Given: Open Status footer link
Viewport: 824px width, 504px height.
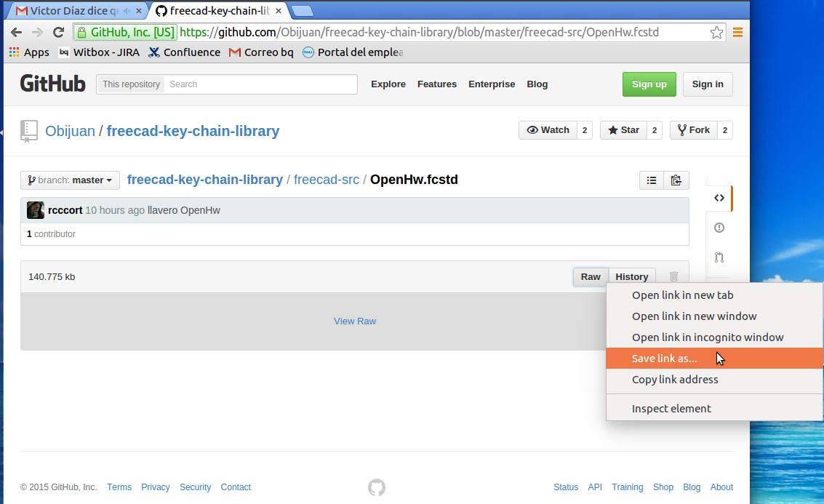Looking at the screenshot, I should tap(565, 487).
